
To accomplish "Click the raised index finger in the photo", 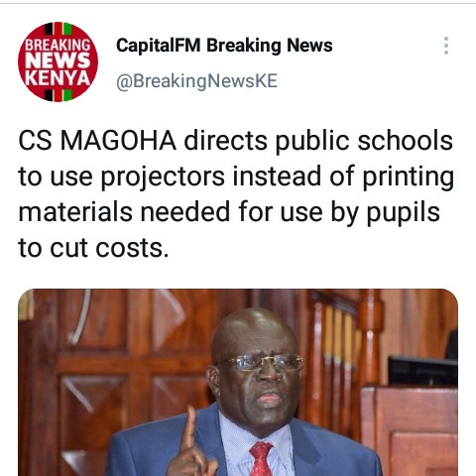I will click(189, 428).
